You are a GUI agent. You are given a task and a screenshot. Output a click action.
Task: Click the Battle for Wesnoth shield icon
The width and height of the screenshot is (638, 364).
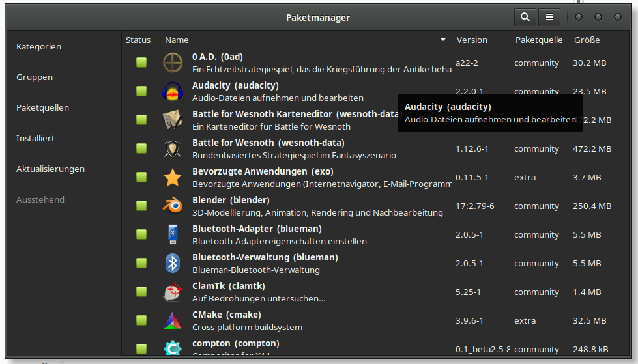173,149
